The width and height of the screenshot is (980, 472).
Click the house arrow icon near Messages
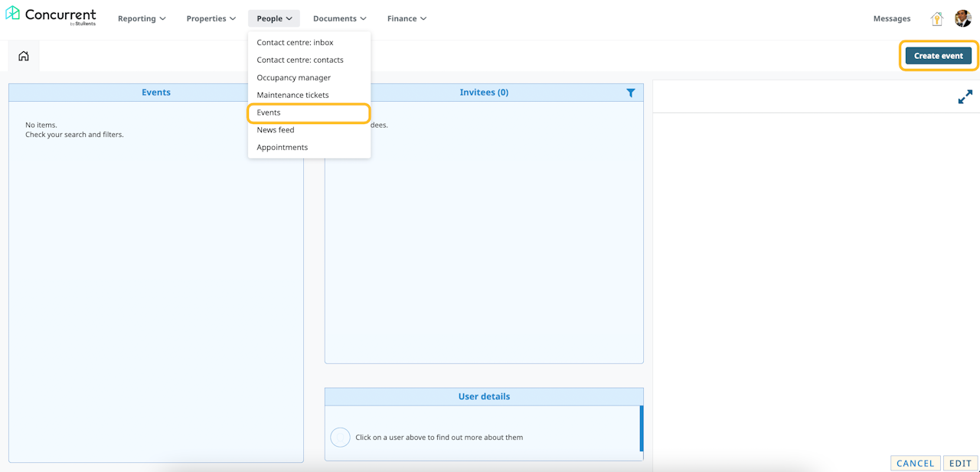[x=937, y=19]
